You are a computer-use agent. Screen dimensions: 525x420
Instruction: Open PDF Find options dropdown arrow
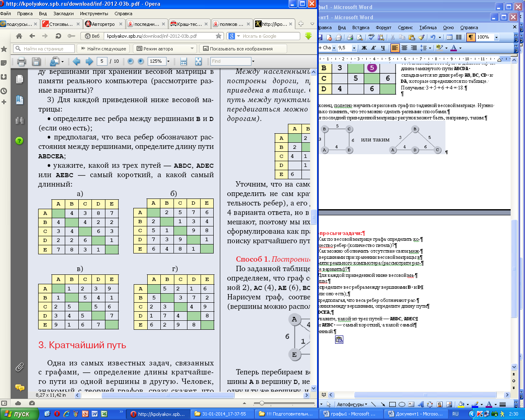click(x=254, y=62)
